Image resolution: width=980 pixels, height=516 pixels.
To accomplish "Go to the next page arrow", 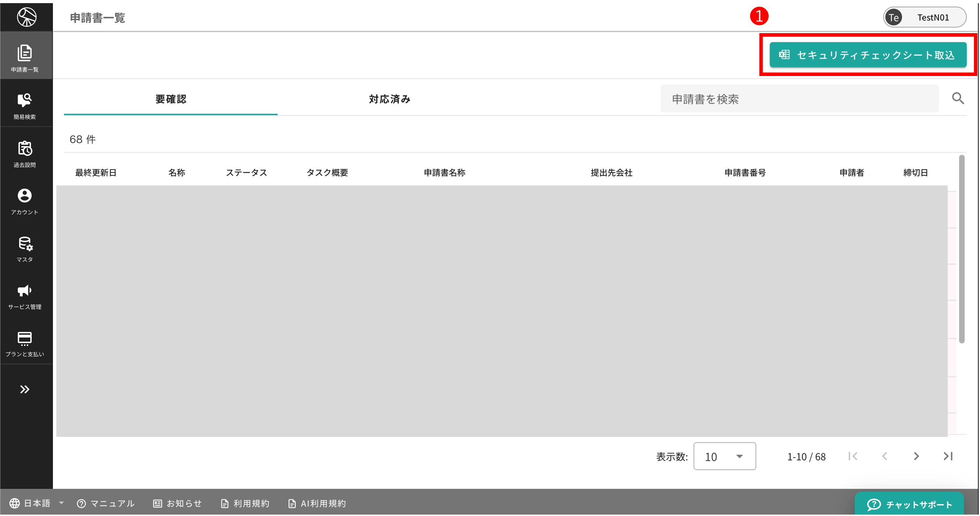I will click(x=916, y=456).
